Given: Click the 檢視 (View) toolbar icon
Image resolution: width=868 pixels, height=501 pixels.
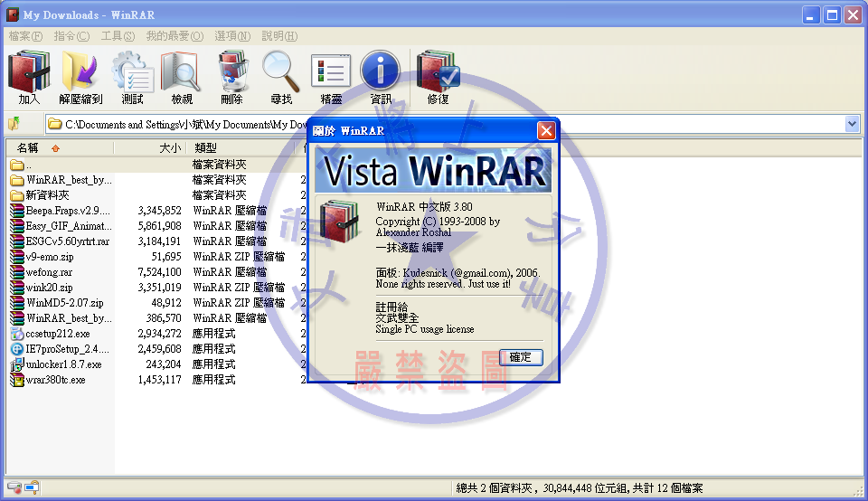Looking at the screenshot, I should pyautogui.click(x=181, y=71).
